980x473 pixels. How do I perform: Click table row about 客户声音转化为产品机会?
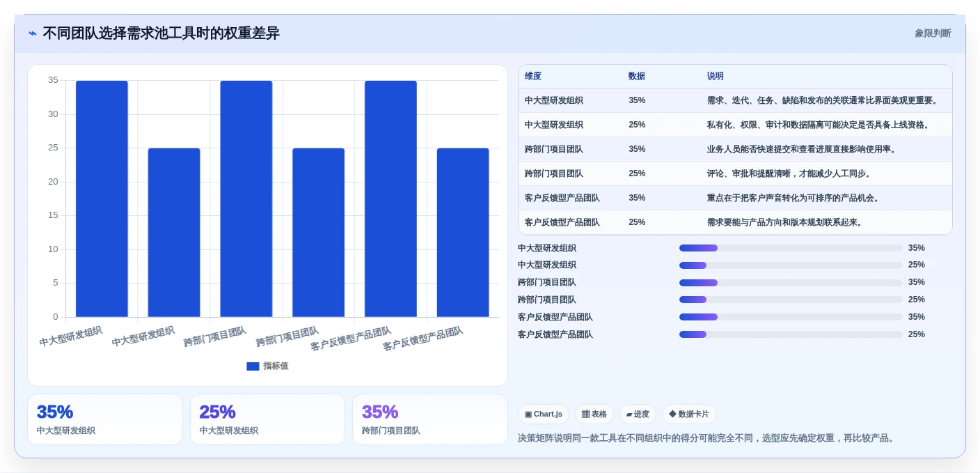click(x=735, y=198)
